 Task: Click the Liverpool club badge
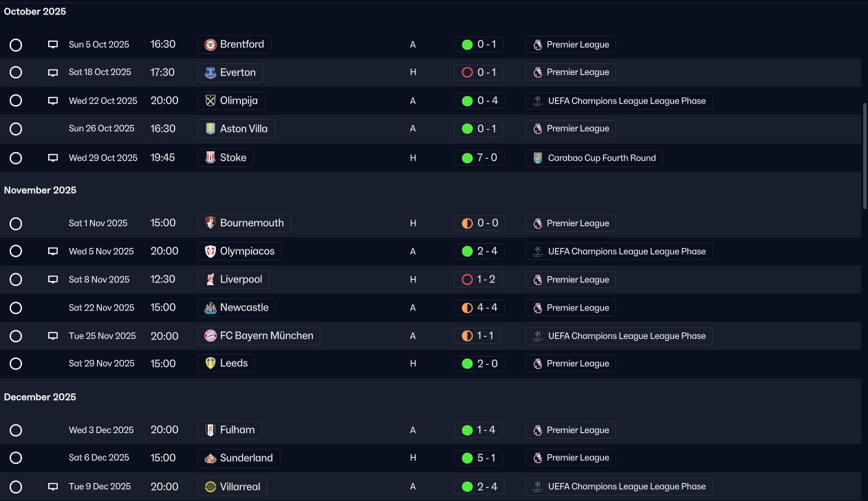210,280
